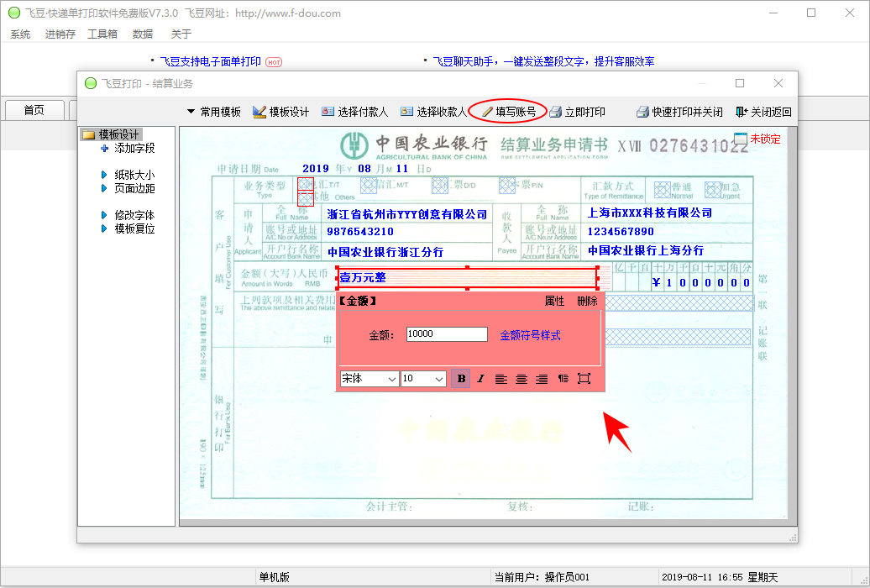This screenshot has height=588, width=870.
Task: Open the 飞豆聊天助手 promotional link
Action: pyautogui.click(x=543, y=61)
